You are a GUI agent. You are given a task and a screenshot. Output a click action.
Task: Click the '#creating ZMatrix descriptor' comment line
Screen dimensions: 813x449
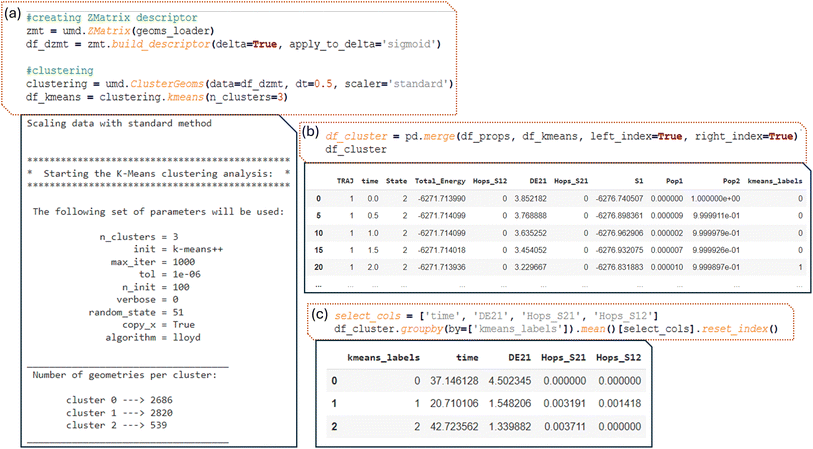point(112,18)
